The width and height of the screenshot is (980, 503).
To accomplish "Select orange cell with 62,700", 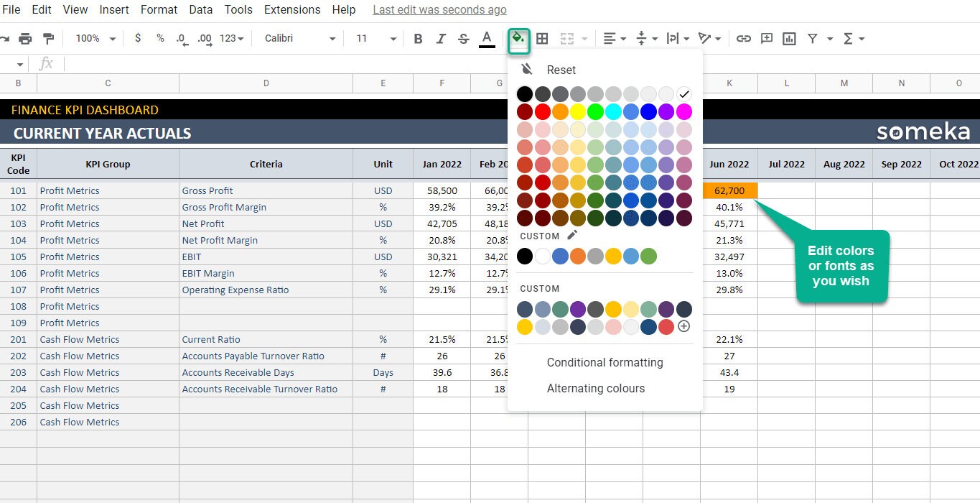I will 729,191.
